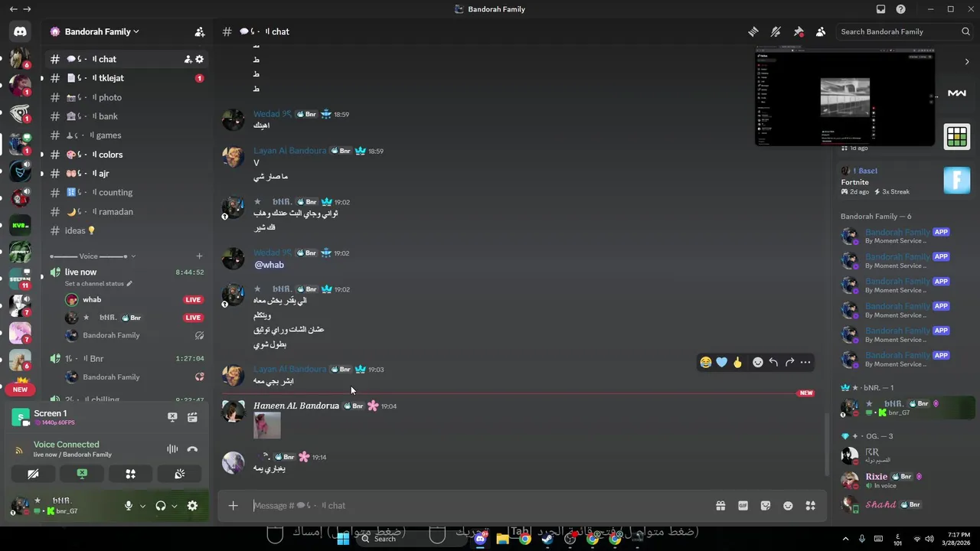Open stream preview popout thumbnail
Viewport: 980px width, 551px height.
pyautogui.click(x=845, y=96)
